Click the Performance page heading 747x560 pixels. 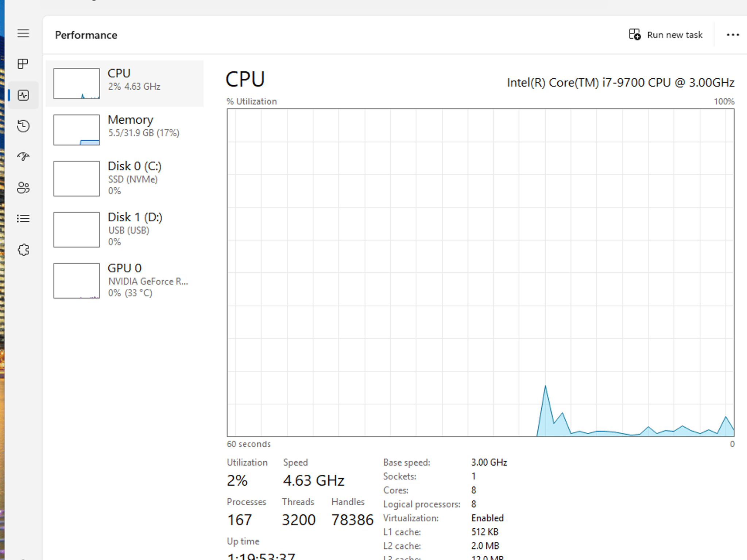coord(86,35)
